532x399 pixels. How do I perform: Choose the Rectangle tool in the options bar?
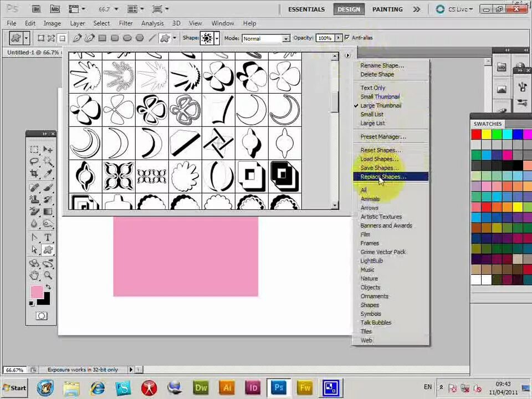102,38
